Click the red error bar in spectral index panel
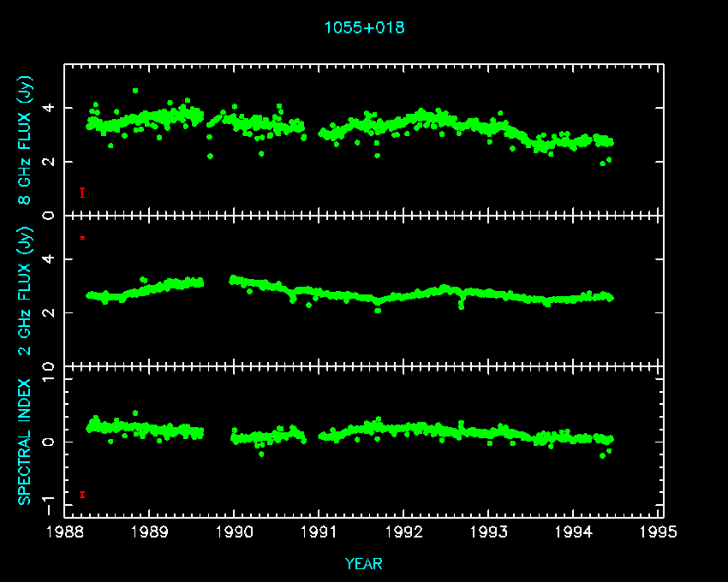 tap(82, 494)
